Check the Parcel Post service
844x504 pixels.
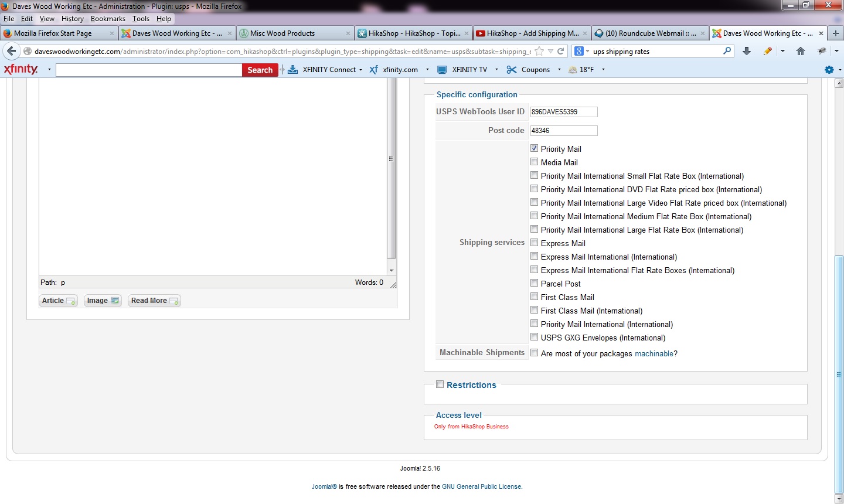click(535, 283)
